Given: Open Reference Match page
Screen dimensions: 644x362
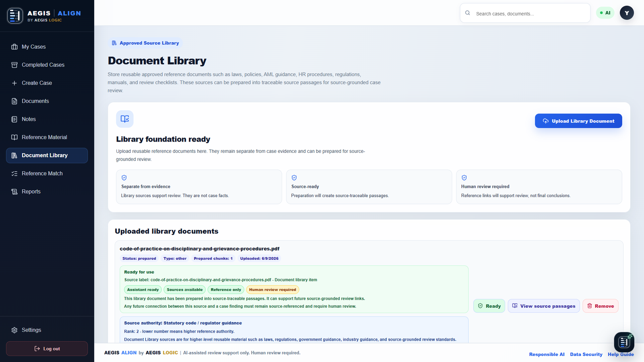Looking at the screenshot, I should coord(47,173).
